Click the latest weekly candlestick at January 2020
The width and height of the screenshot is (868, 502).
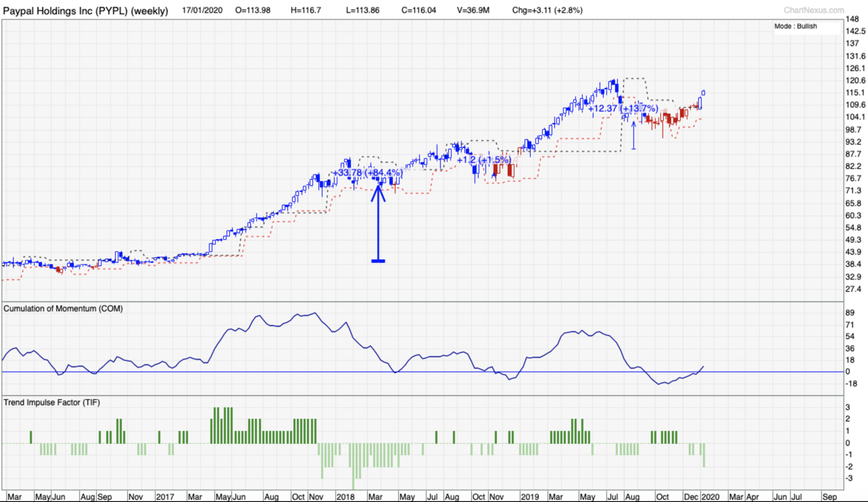pyautogui.click(x=704, y=93)
